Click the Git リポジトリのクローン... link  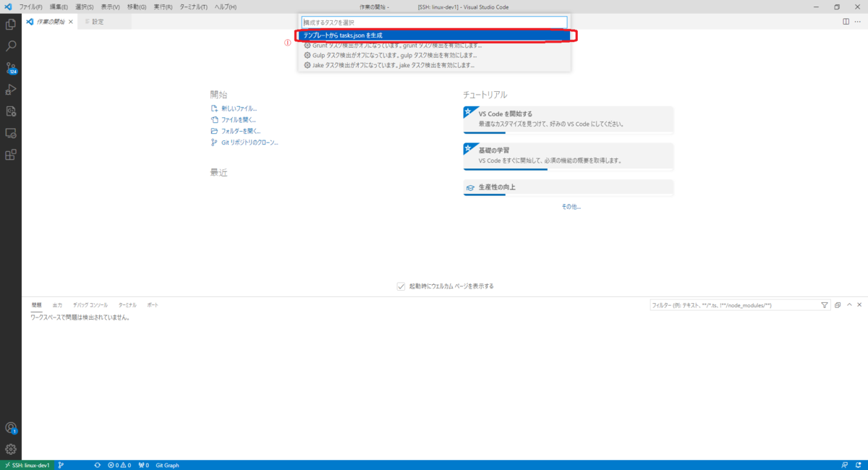pyautogui.click(x=250, y=142)
